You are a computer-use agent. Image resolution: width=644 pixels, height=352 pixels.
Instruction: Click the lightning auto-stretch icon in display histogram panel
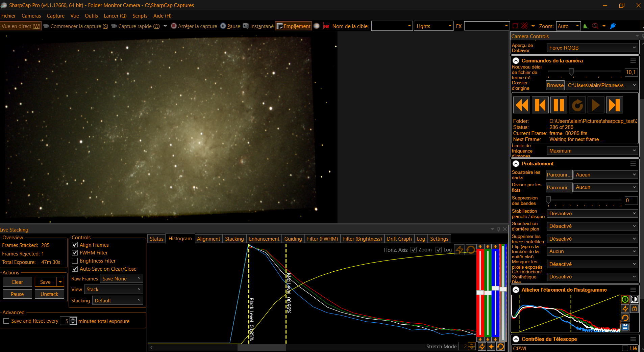coord(625,308)
